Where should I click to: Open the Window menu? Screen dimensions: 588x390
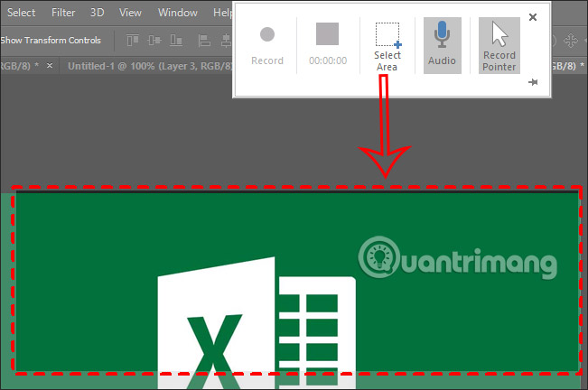pyautogui.click(x=177, y=13)
